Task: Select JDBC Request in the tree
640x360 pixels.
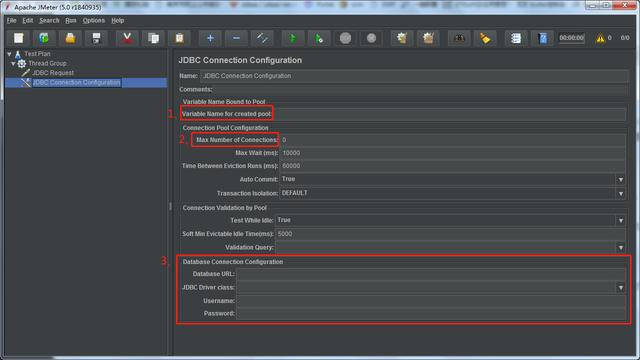Action: 53,73
